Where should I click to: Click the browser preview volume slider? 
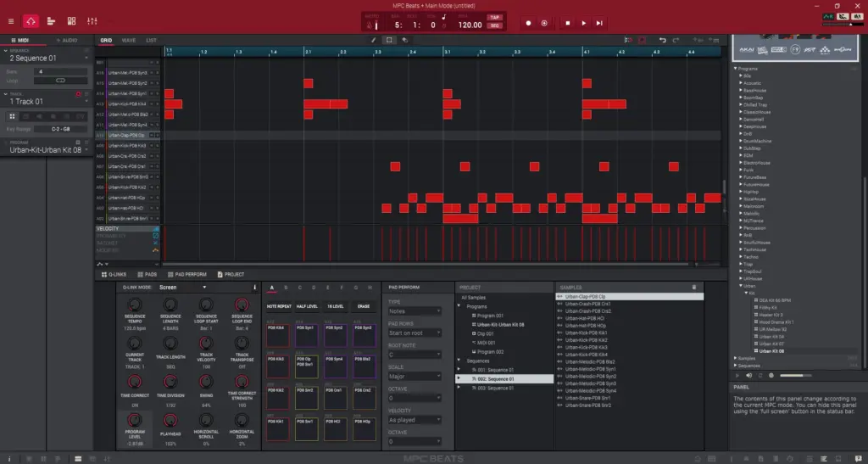[x=795, y=376]
